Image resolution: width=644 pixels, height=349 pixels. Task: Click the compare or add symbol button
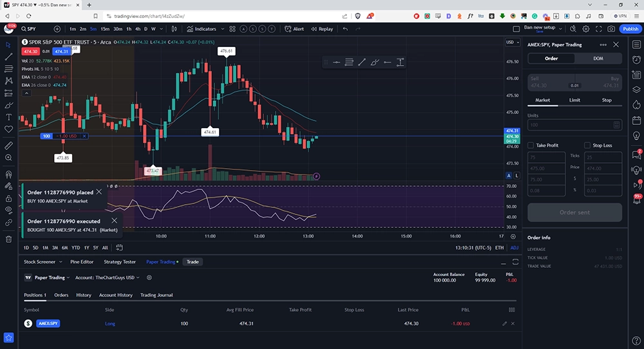tap(57, 29)
